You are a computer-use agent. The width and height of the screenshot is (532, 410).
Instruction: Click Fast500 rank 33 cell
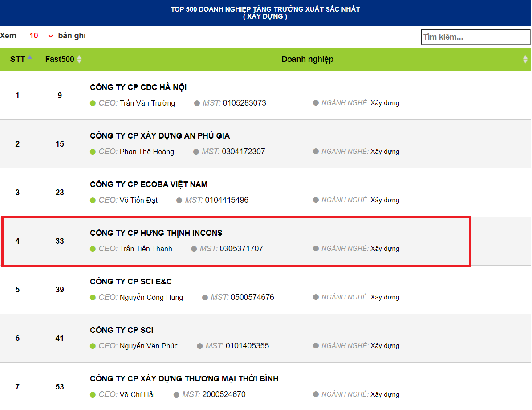pos(60,241)
